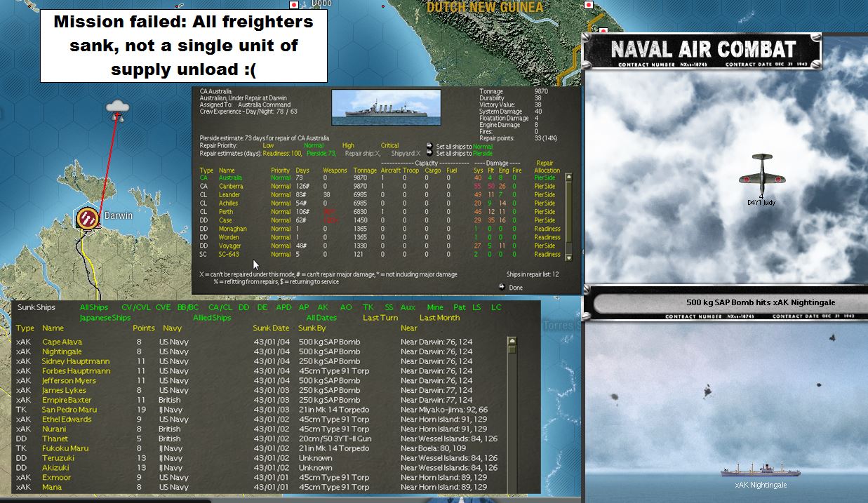Toggle Canberra's PierSide repair allocation
The height and width of the screenshot is (503, 868).
pyautogui.click(x=545, y=187)
